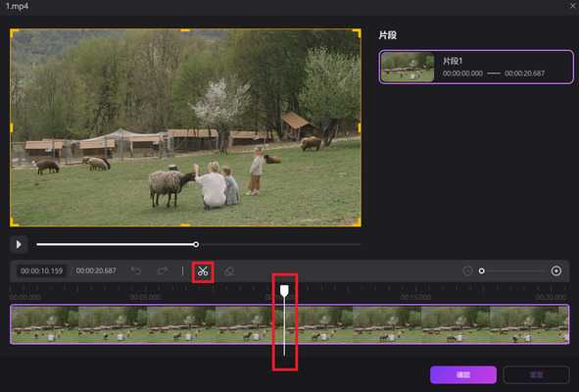Zoom out timeline with minus icon
This screenshot has width=579, height=392.
coord(467,270)
